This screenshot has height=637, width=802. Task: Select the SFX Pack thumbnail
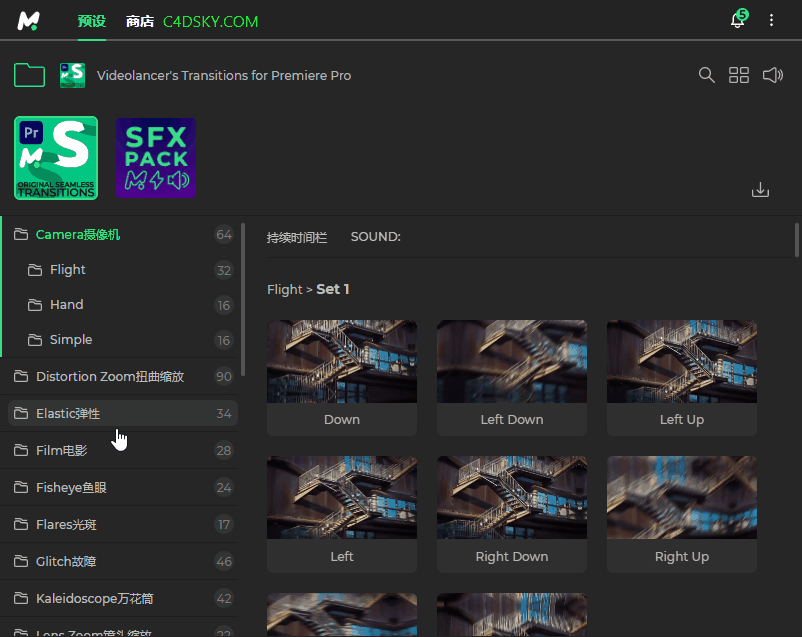pos(156,158)
